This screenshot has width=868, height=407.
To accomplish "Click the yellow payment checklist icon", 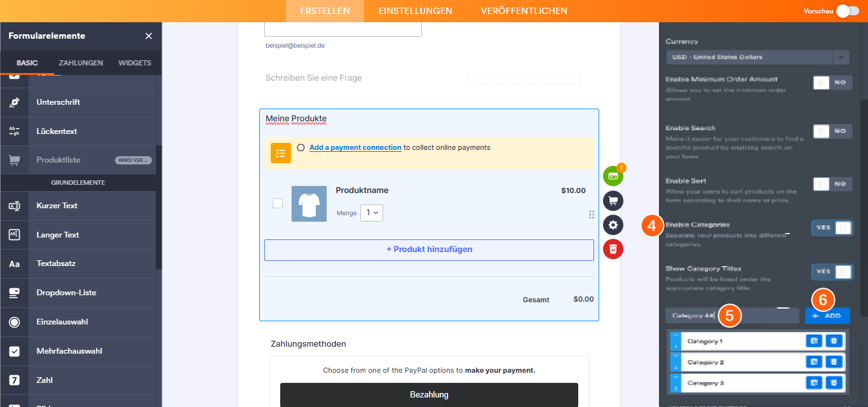I will point(281,153).
